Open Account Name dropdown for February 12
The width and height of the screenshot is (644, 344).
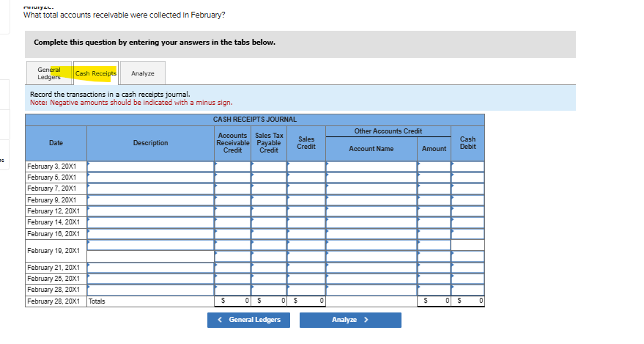click(x=371, y=211)
